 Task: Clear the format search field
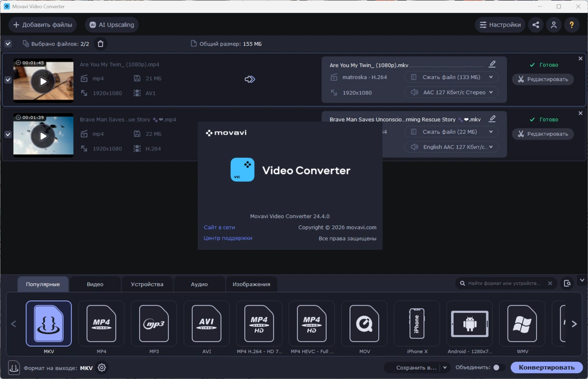[x=550, y=283]
